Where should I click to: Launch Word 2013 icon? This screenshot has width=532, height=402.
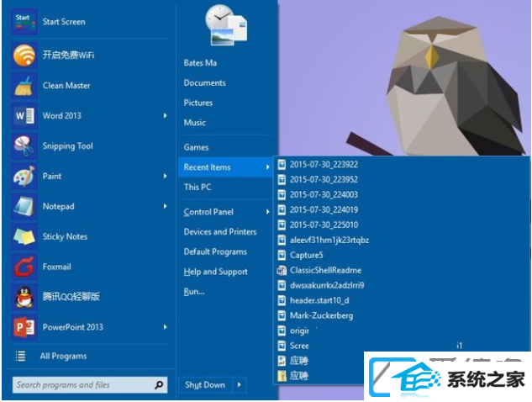pyautogui.click(x=24, y=116)
